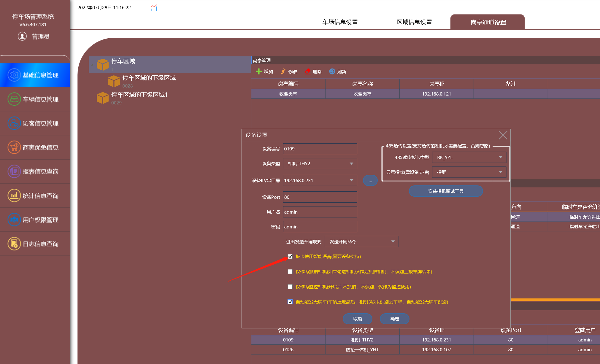Open the 485透传板卡类型 BK_YZL dropdown
600x364 pixels.
click(x=469, y=158)
